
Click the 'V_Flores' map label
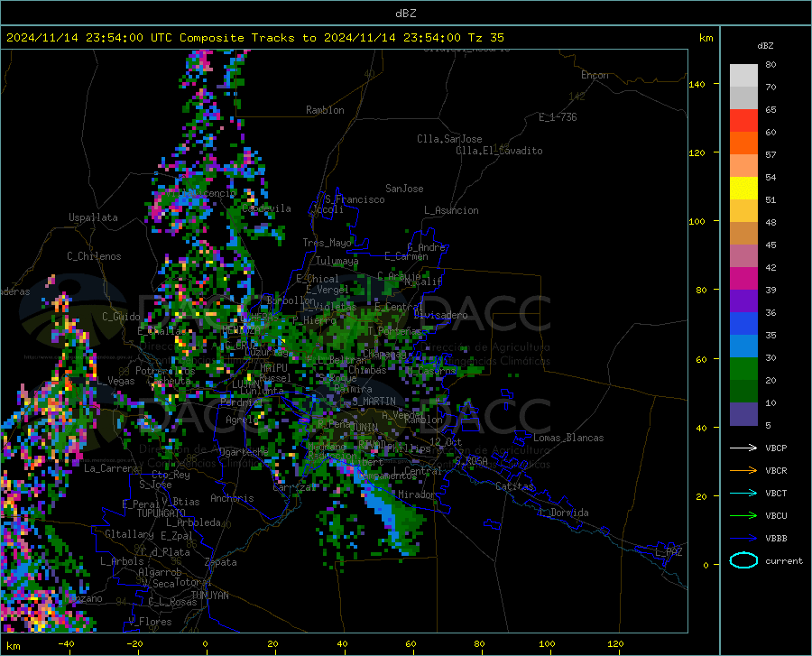(x=150, y=622)
